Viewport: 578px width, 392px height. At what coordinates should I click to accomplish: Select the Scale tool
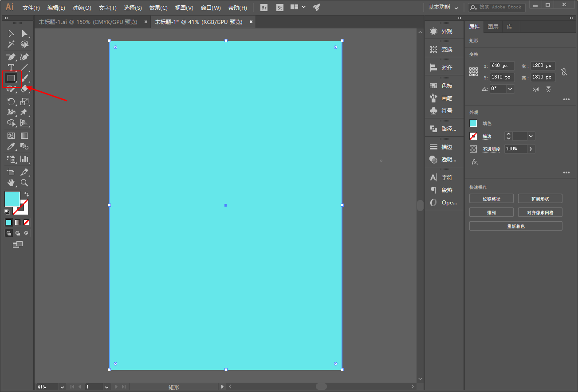[25, 102]
